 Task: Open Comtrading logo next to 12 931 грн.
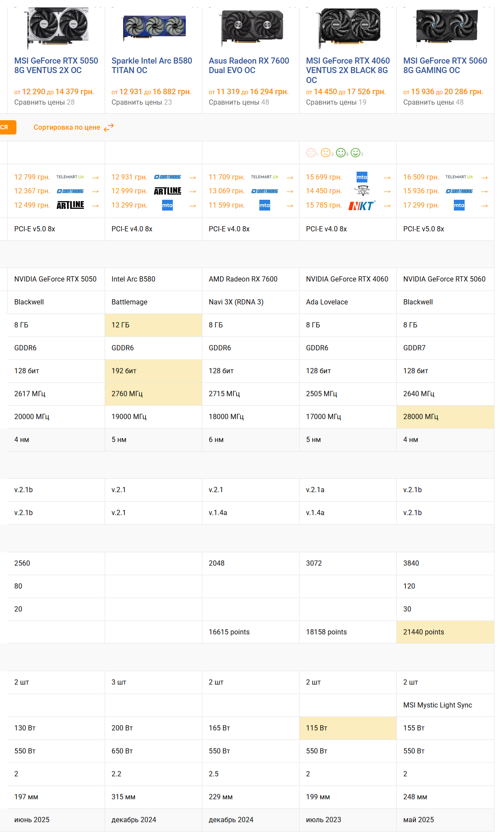(167, 177)
